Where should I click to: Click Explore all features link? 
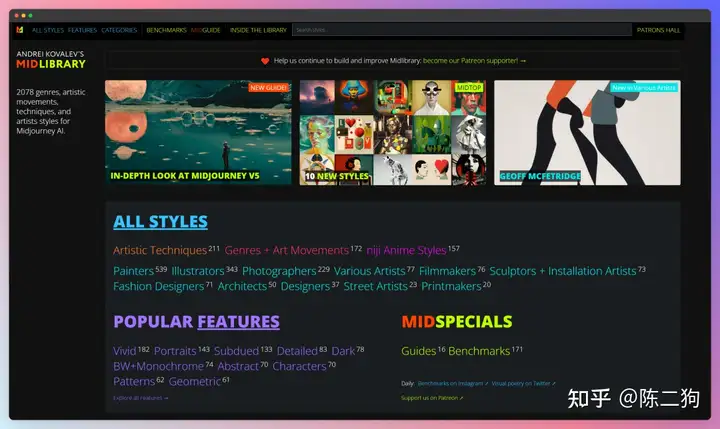tap(141, 398)
